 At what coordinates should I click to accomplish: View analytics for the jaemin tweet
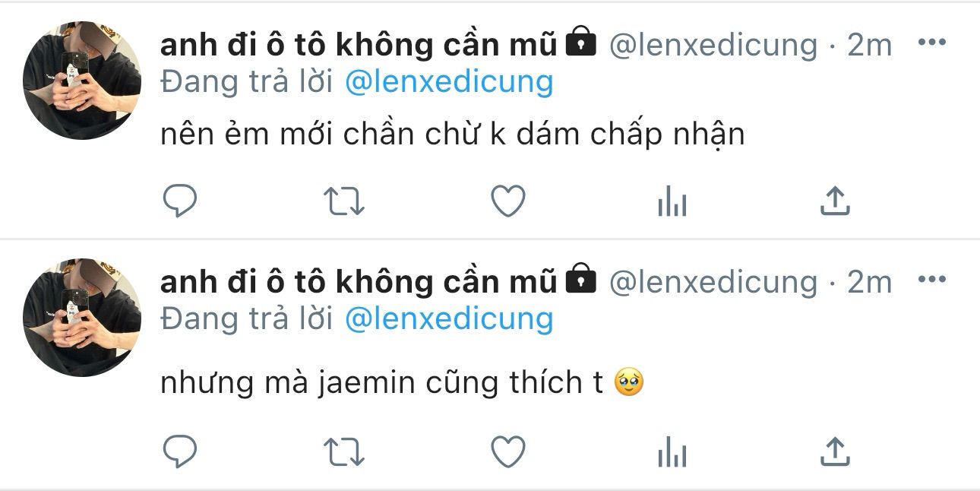pos(672,454)
